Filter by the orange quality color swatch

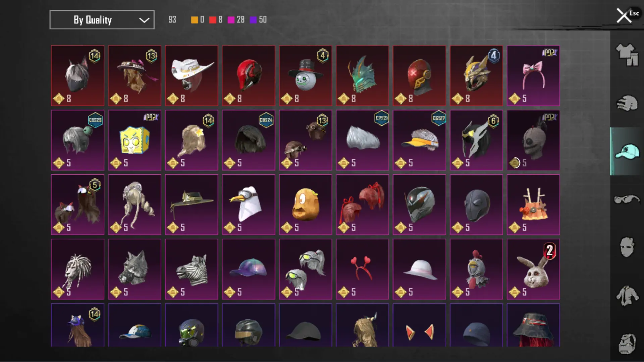click(x=195, y=20)
